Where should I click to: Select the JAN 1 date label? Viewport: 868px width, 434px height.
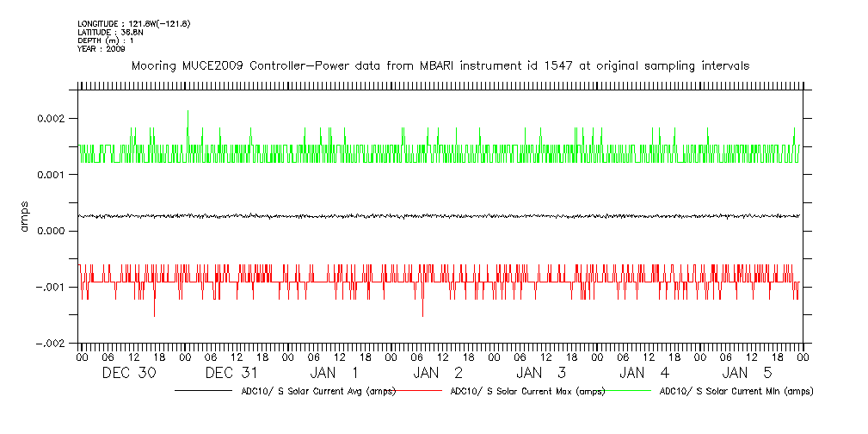pos(336,374)
